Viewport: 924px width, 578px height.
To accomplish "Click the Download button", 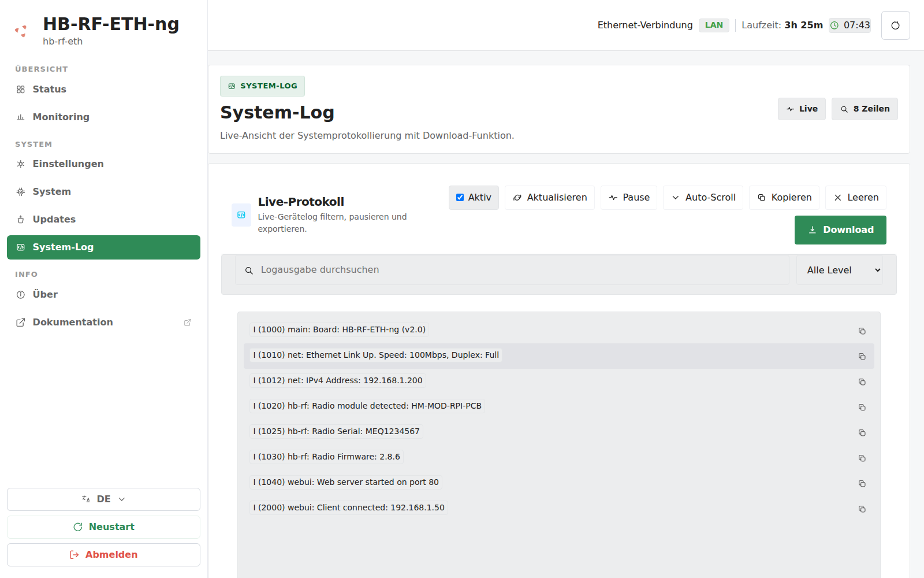I will coord(840,230).
